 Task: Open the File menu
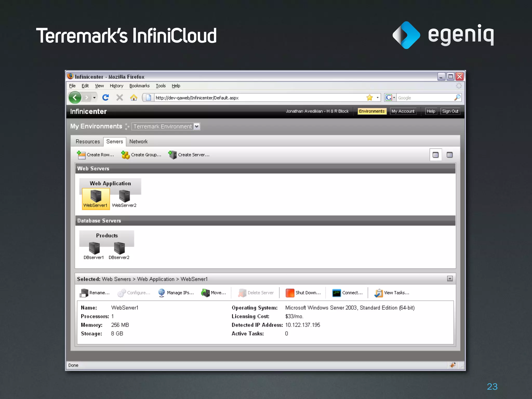point(72,86)
